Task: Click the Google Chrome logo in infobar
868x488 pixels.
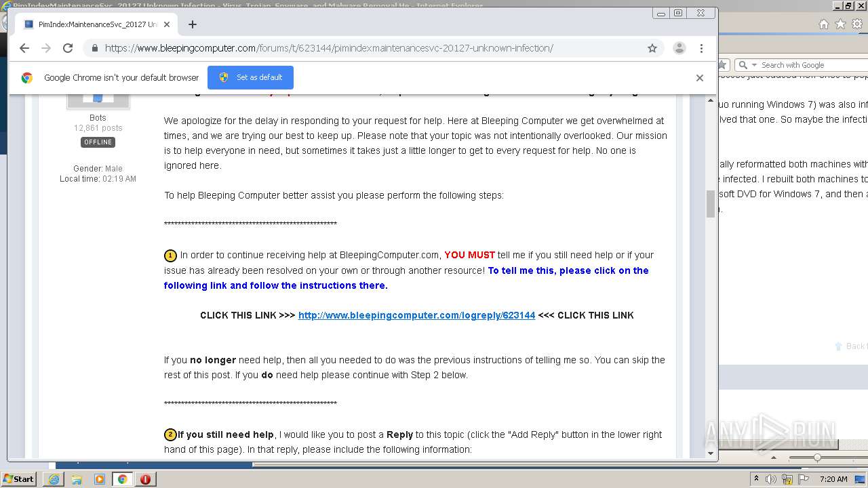Action: pos(26,78)
